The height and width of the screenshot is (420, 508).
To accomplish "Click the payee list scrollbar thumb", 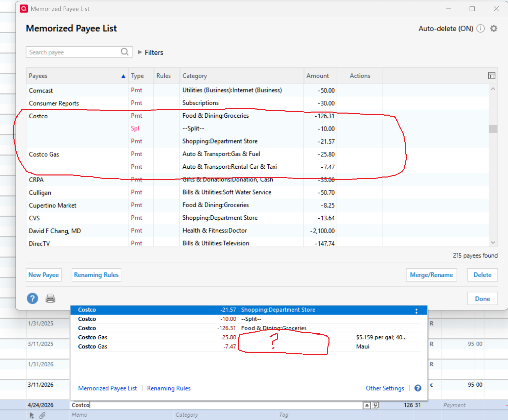I will 493,129.
